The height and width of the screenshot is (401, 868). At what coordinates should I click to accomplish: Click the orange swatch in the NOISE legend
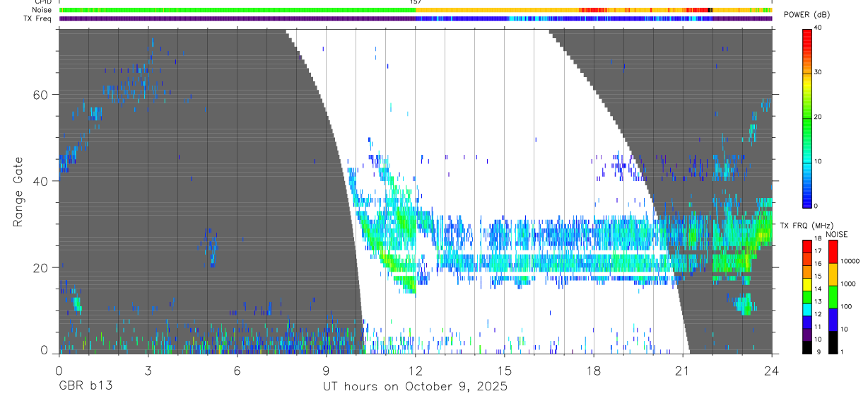click(833, 274)
